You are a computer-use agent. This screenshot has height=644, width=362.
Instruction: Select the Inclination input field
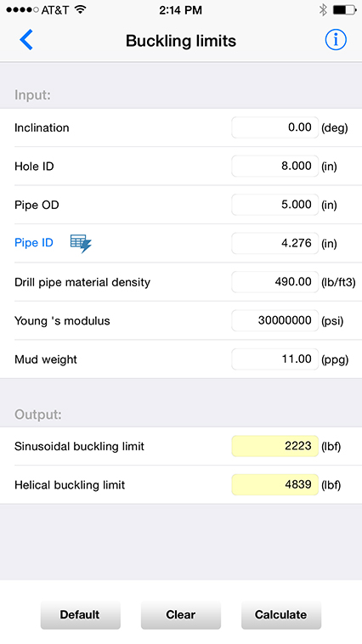(274, 127)
